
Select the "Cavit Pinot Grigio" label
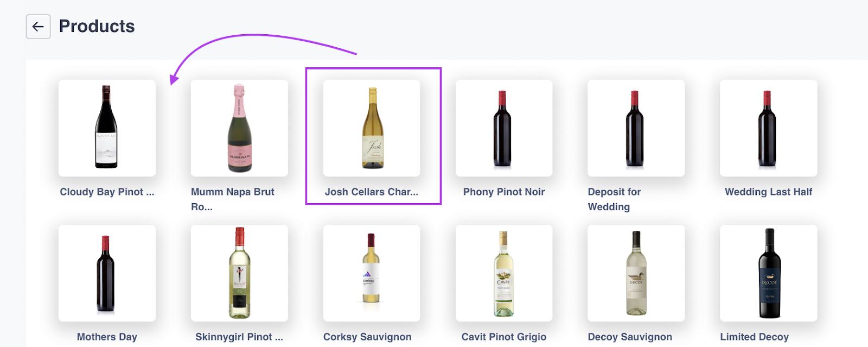tap(503, 337)
